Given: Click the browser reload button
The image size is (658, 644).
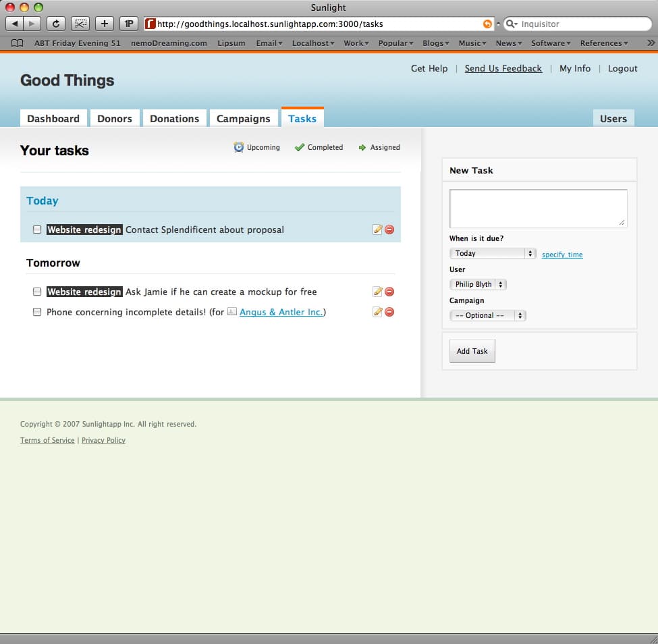Looking at the screenshot, I should (56, 24).
